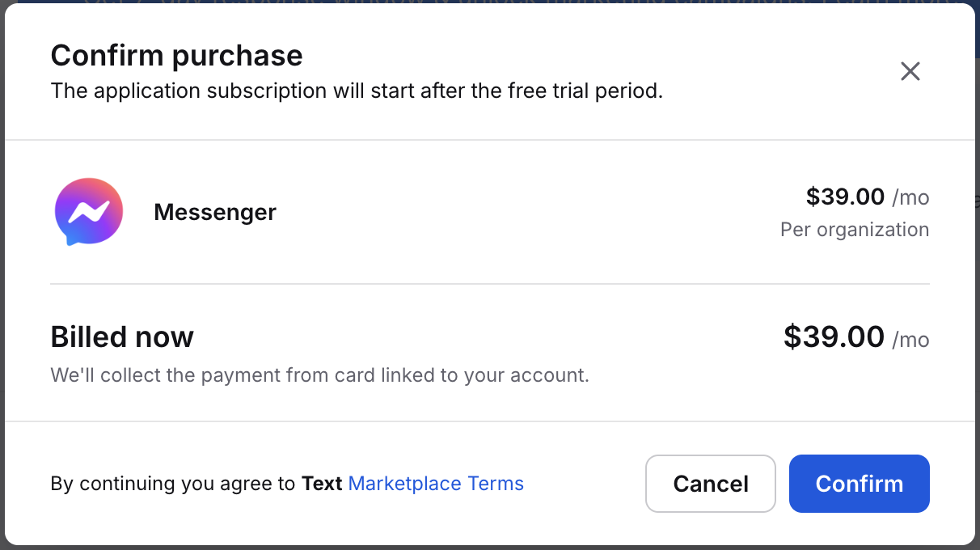
Task: Click the bold "Text" brand word
Action: click(x=322, y=484)
